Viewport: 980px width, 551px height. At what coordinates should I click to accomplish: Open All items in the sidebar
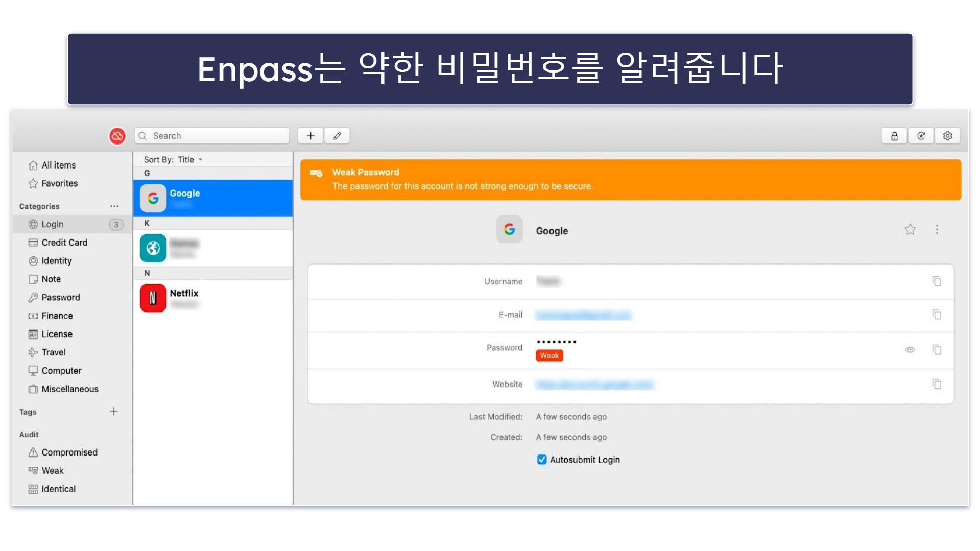pyautogui.click(x=52, y=165)
